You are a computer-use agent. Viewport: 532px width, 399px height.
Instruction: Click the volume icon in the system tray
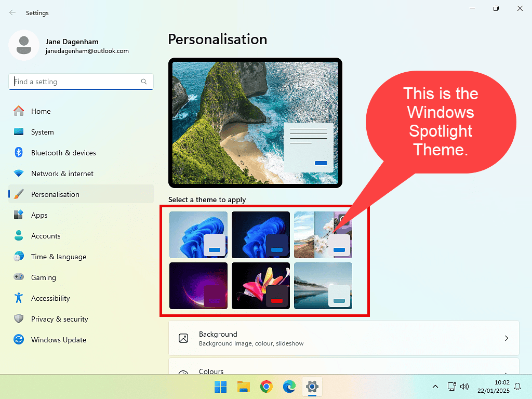click(x=464, y=387)
